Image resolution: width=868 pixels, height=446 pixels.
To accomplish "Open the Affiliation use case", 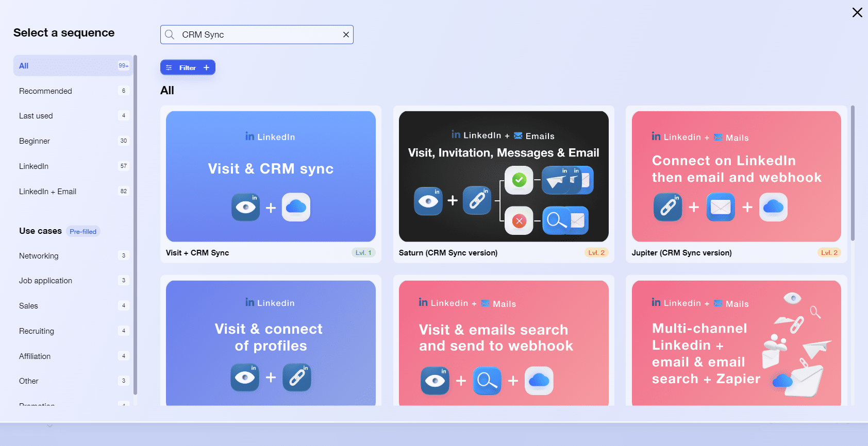I will pyautogui.click(x=73, y=356).
